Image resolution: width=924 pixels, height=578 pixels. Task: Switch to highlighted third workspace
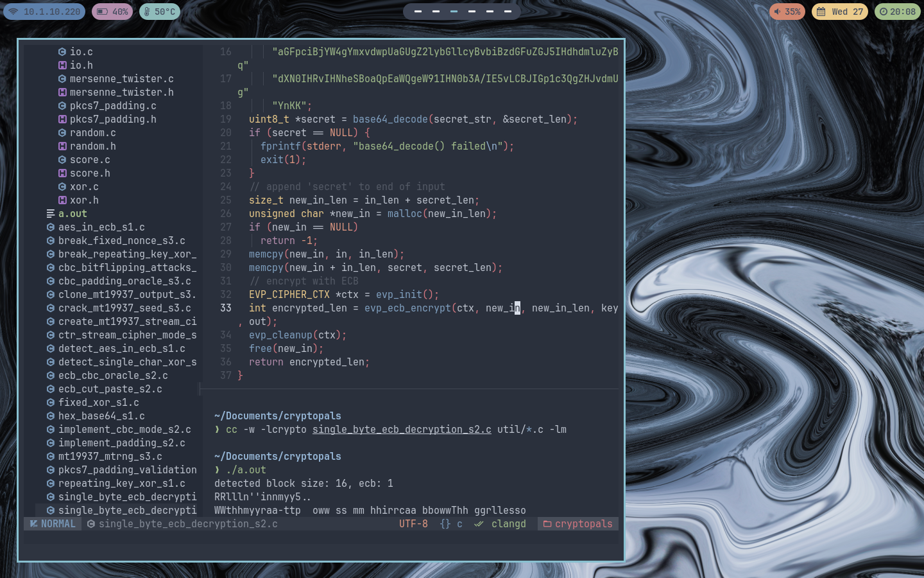[454, 12]
